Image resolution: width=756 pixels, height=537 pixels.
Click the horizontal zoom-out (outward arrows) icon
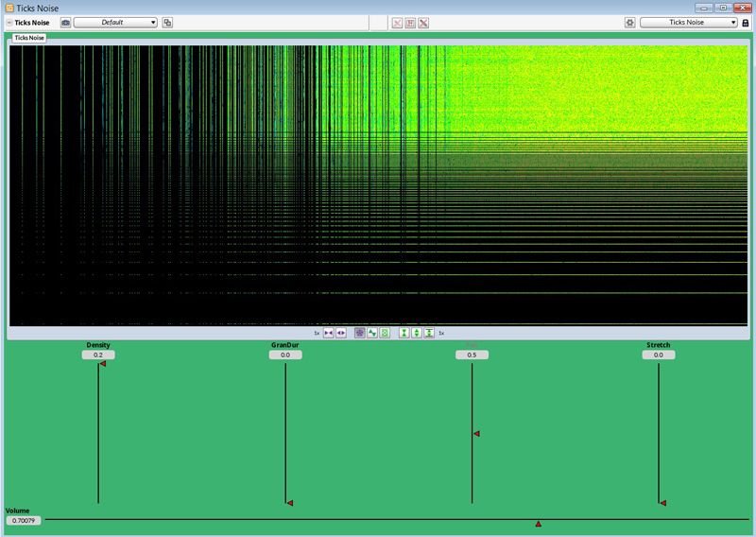(x=341, y=333)
